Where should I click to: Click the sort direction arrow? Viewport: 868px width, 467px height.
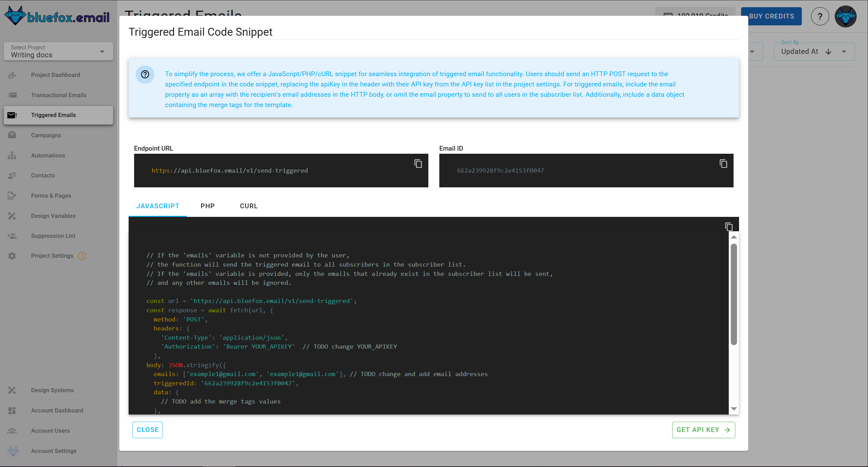click(x=829, y=51)
